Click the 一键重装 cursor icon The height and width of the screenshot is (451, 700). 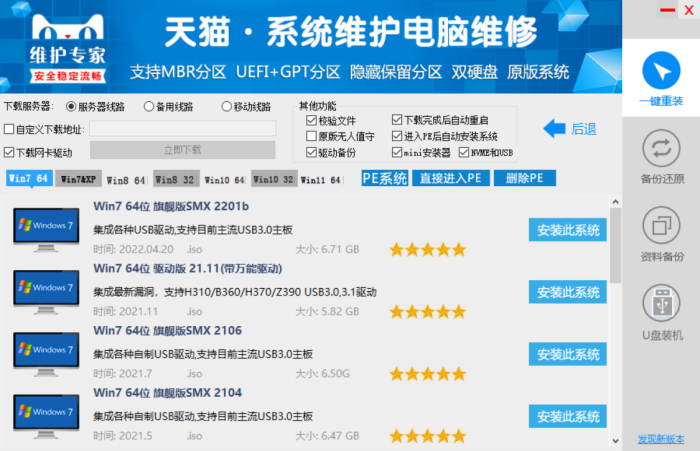pos(660,70)
